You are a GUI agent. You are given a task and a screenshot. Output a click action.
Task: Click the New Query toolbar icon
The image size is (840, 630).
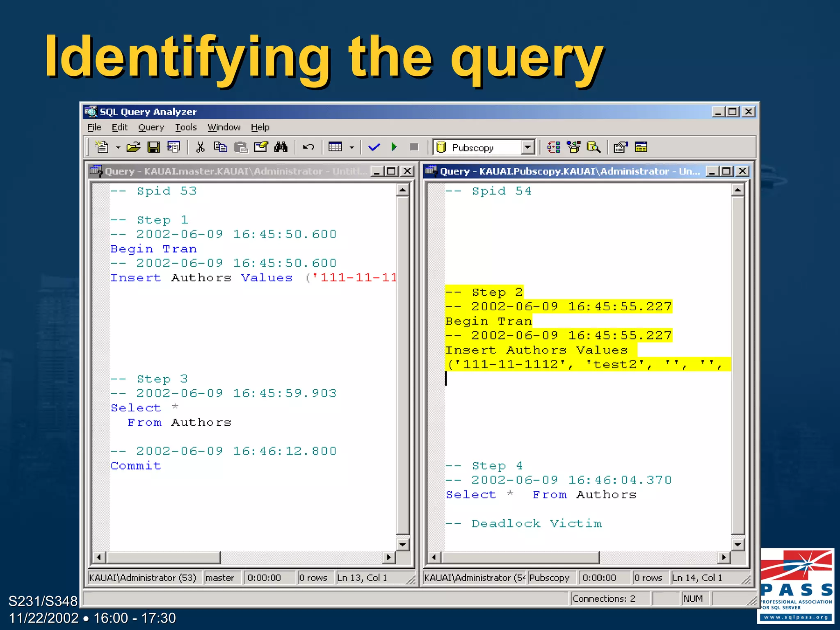(101, 147)
